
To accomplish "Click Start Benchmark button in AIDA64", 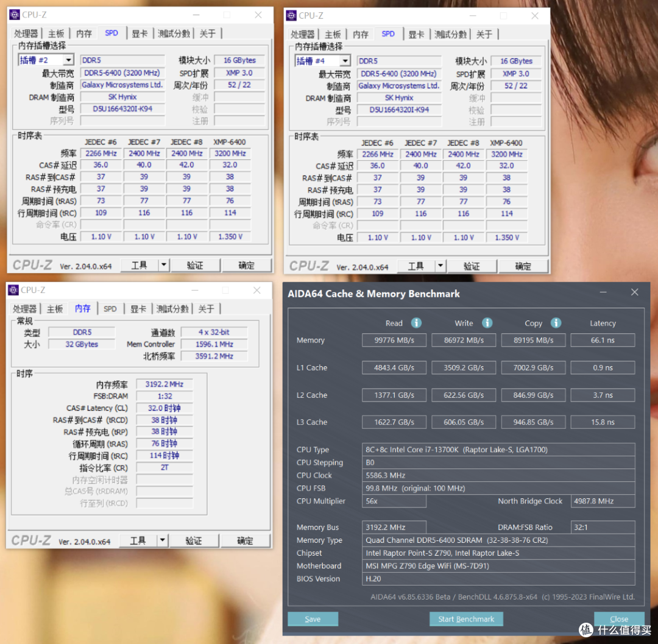I will click(x=466, y=618).
